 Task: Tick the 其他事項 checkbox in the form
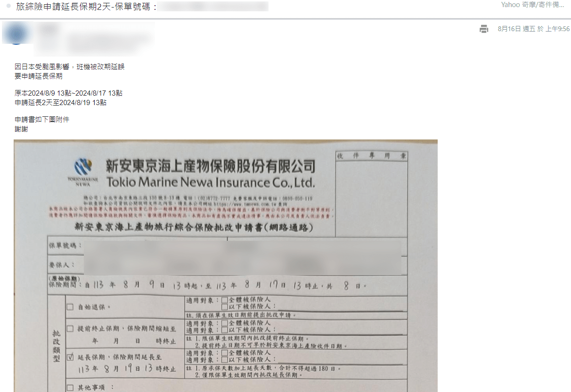(x=70, y=388)
